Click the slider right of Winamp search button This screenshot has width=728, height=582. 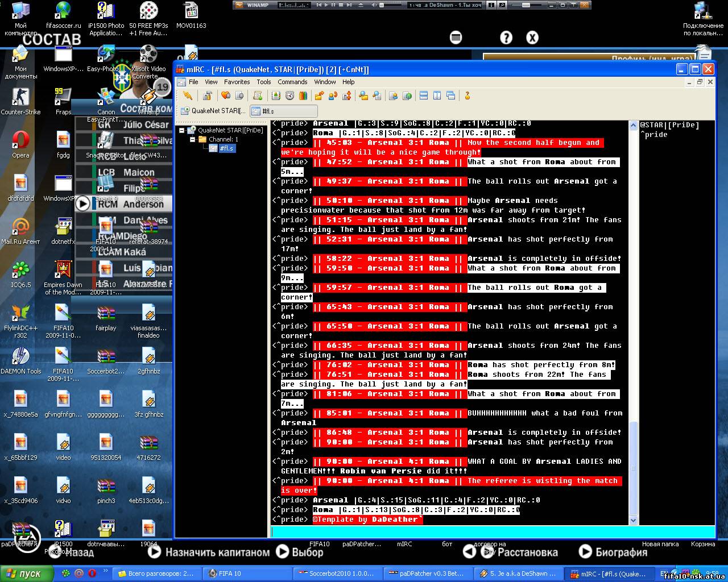pyautogui.click(x=526, y=5)
